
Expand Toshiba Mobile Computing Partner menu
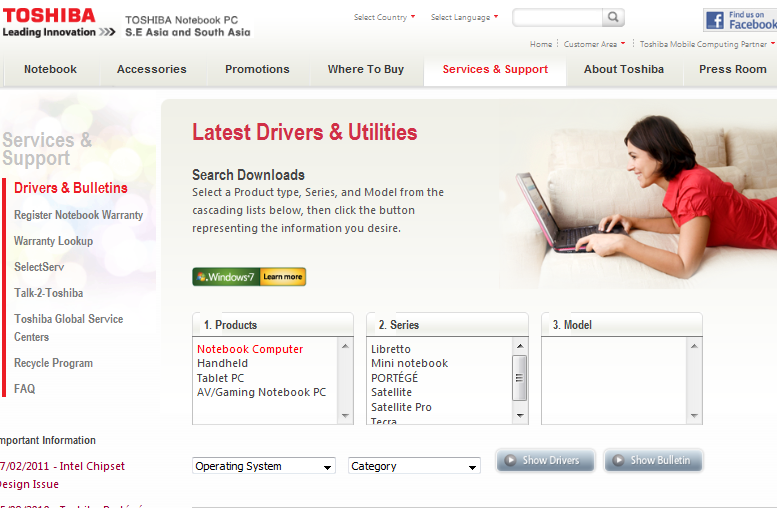(707, 44)
